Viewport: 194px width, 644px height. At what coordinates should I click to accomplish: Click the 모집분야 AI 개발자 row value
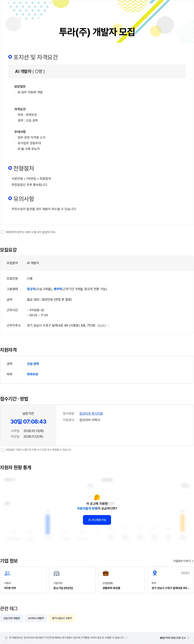coord(33,263)
